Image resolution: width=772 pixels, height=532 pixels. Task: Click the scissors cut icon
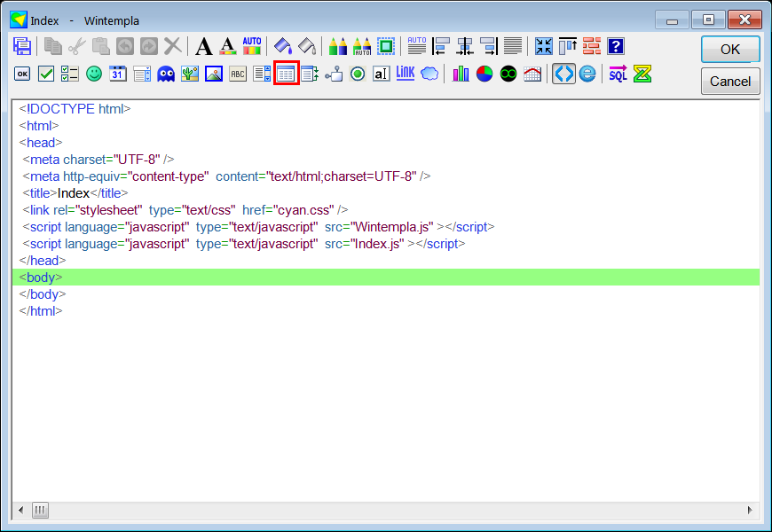(77, 46)
